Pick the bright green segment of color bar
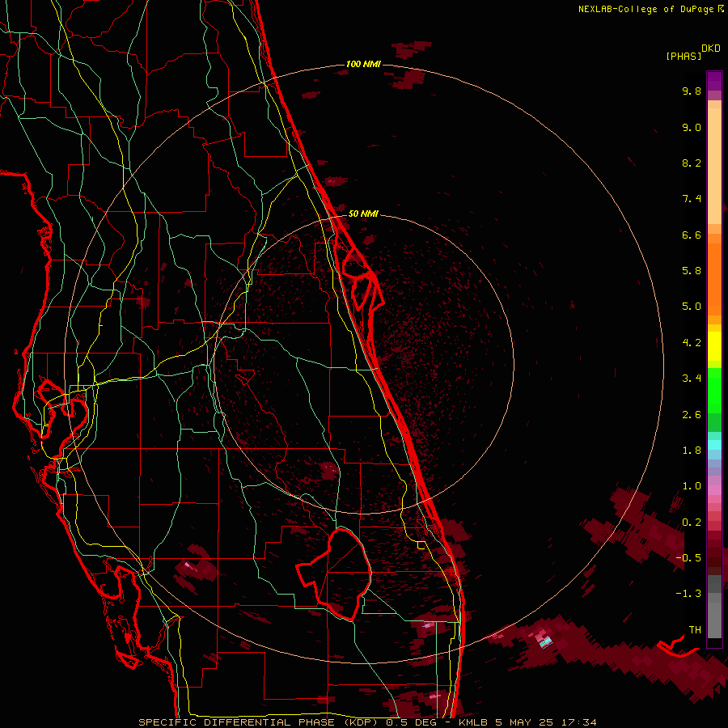Screen dimensions: 728x728 714,390
